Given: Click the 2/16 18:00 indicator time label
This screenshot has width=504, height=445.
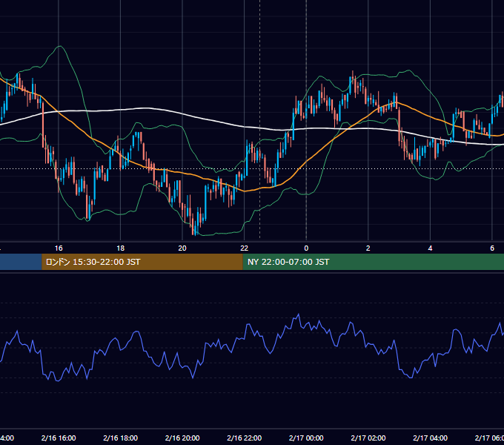Looking at the screenshot, I should [x=121, y=438].
